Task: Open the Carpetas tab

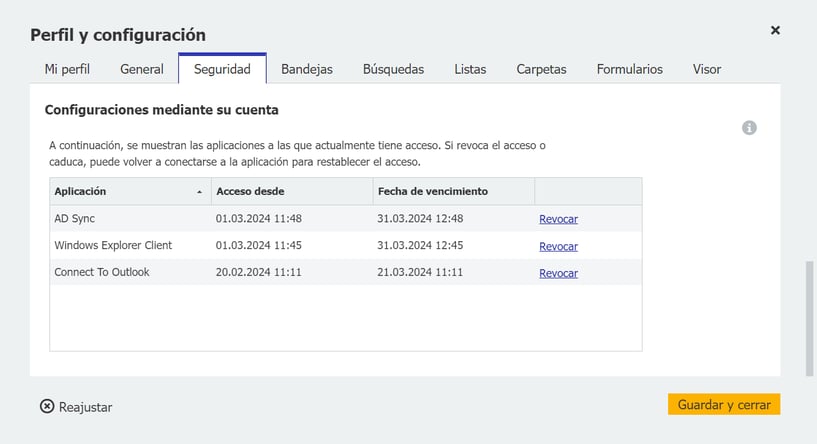Action: click(541, 69)
